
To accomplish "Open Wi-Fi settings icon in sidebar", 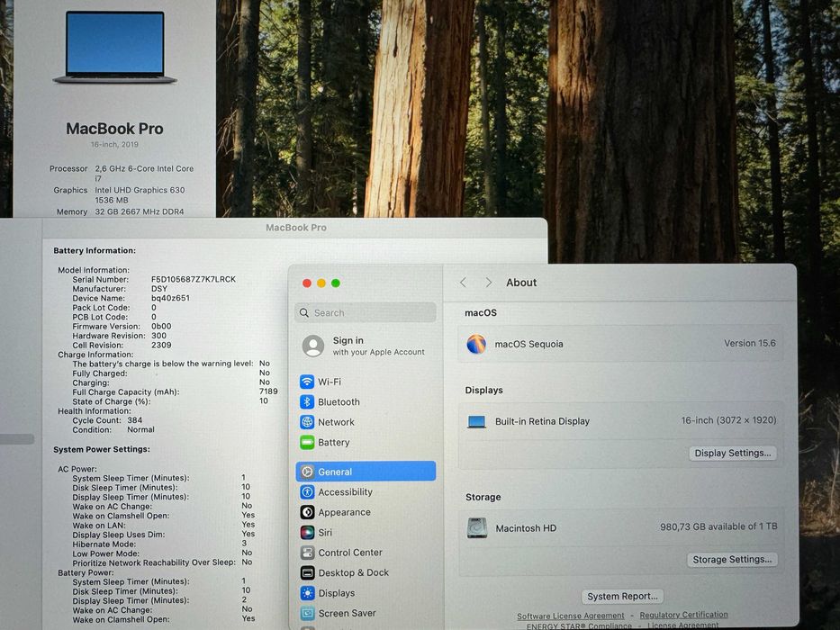I will coord(307,382).
